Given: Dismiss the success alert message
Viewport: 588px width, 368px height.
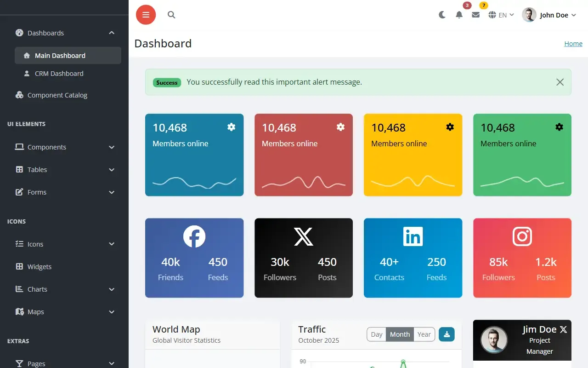Looking at the screenshot, I should [x=560, y=82].
